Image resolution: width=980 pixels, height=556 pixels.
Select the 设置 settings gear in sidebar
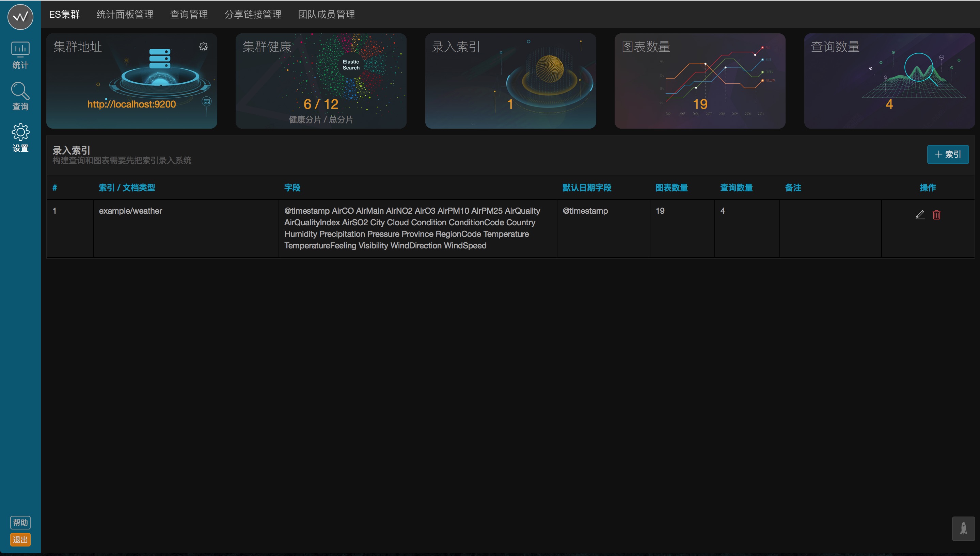tap(20, 137)
